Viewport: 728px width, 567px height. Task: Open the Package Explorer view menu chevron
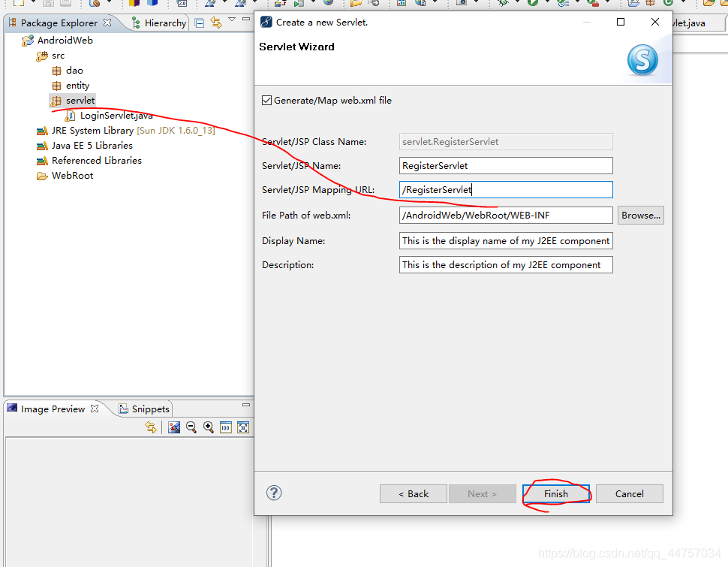[231, 20]
